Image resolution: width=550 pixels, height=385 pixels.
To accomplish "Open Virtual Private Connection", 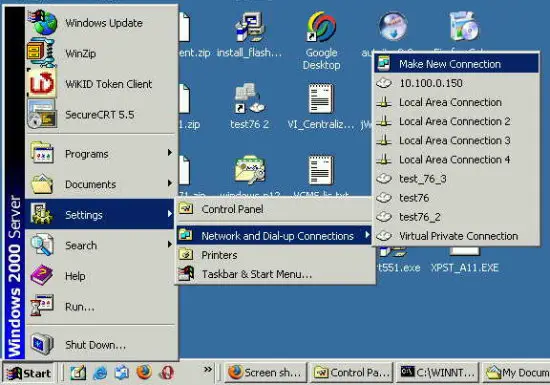I will click(456, 236).
